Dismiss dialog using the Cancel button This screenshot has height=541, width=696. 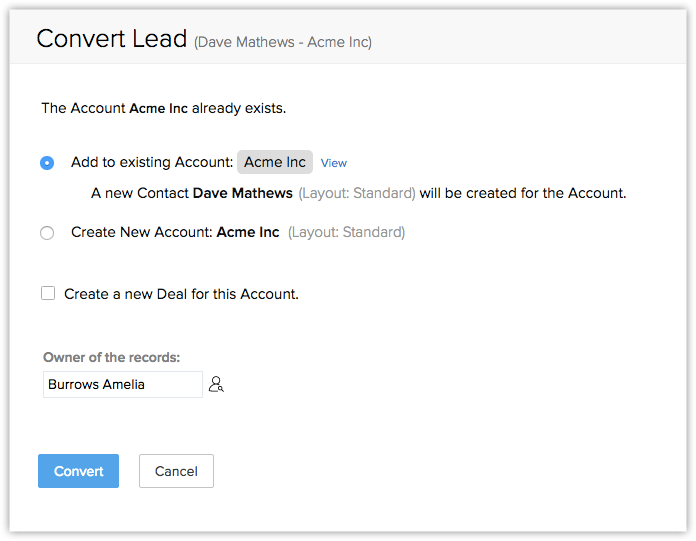pyautogui.click(x=176, y=471)
